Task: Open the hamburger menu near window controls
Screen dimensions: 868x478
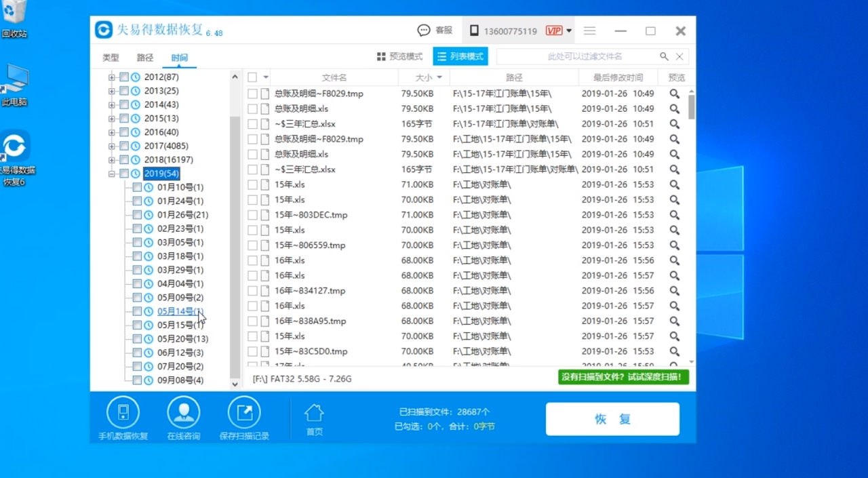Action: click(589, 31)
